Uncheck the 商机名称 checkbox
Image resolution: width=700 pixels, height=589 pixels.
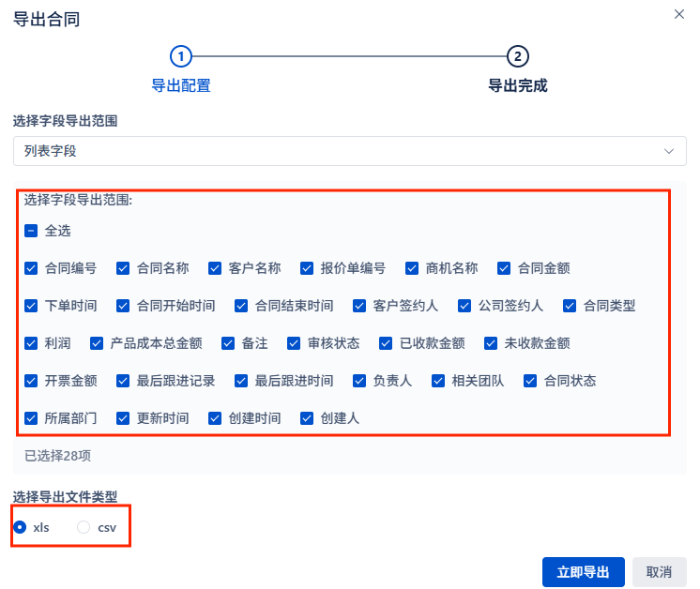pos(412,268)
